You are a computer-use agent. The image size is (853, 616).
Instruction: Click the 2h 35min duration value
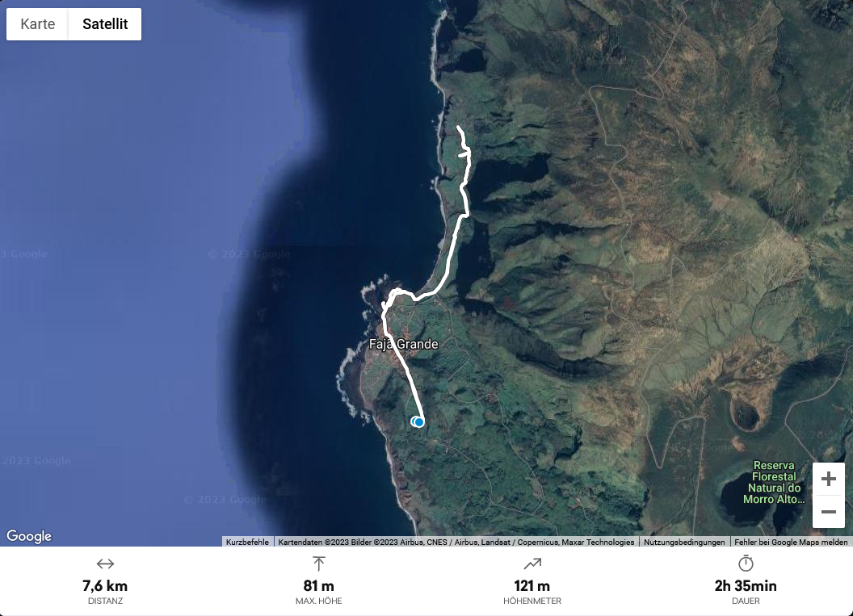pyautogui.click(x=746, y=586)
